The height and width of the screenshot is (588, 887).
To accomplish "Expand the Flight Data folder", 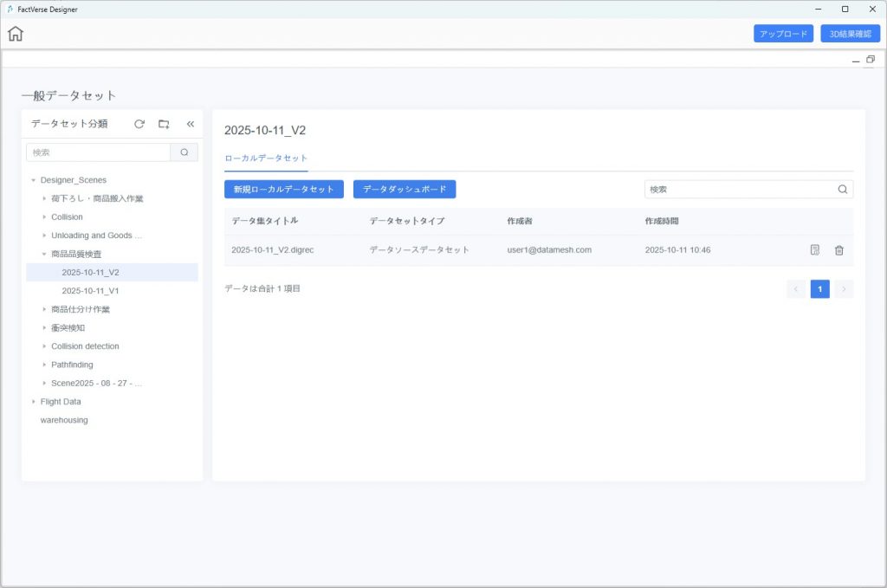I will point(34,402).
